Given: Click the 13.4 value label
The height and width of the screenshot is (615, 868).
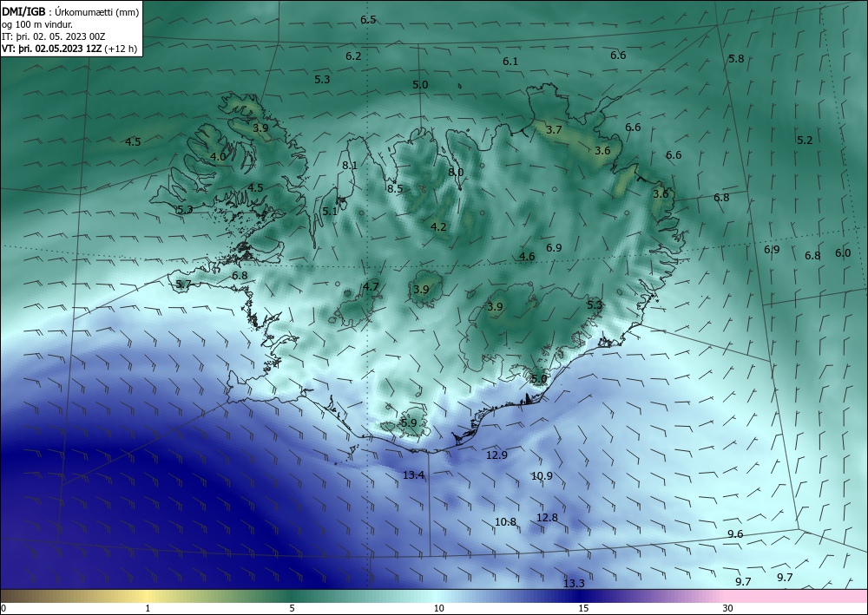Looking at the screenshot, I should (x=413, y=474).
